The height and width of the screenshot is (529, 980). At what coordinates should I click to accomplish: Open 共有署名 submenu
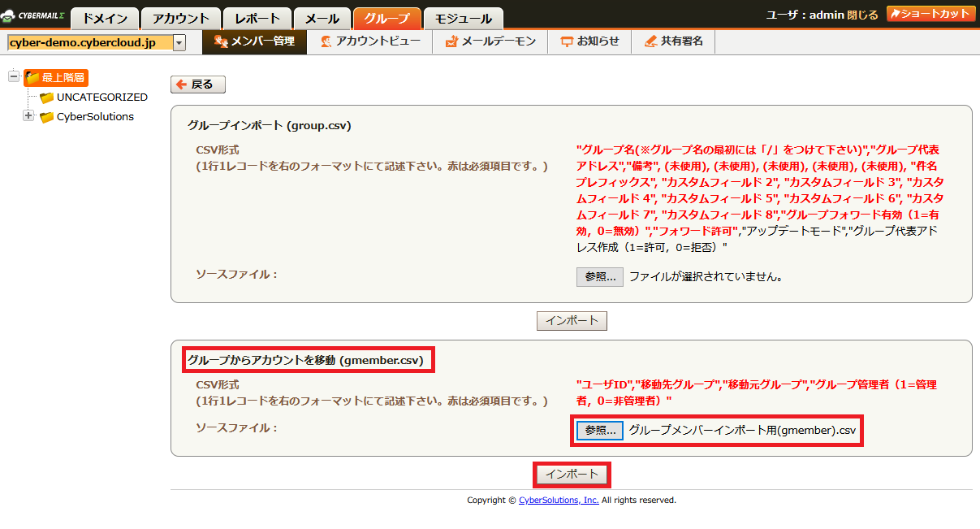click(673, 41)
